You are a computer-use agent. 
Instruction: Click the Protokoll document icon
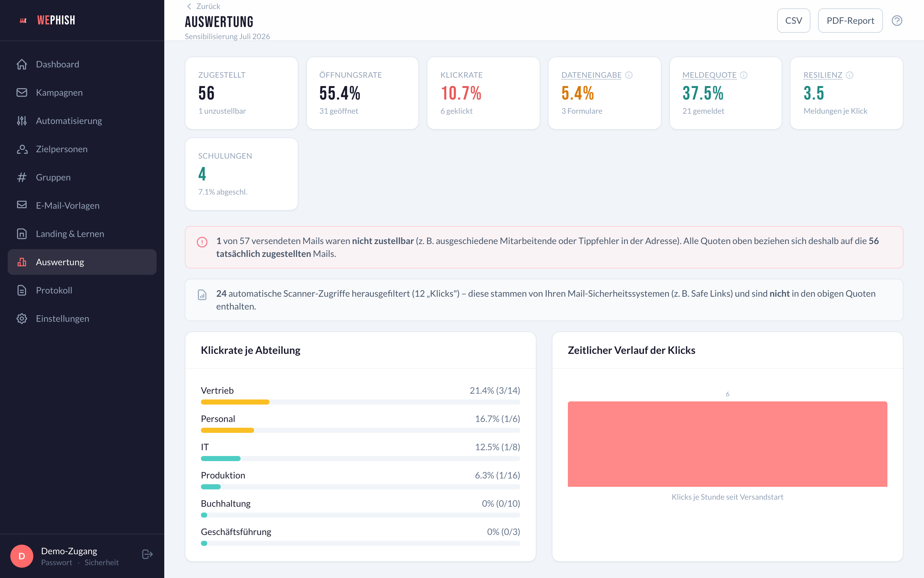[x=22, y=290]
